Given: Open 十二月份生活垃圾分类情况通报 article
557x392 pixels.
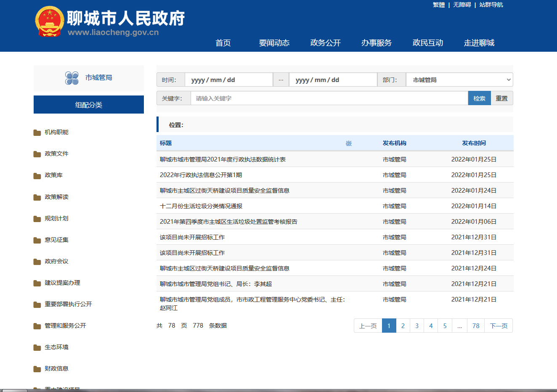Looking at the screenshot, I should [201, 206].
